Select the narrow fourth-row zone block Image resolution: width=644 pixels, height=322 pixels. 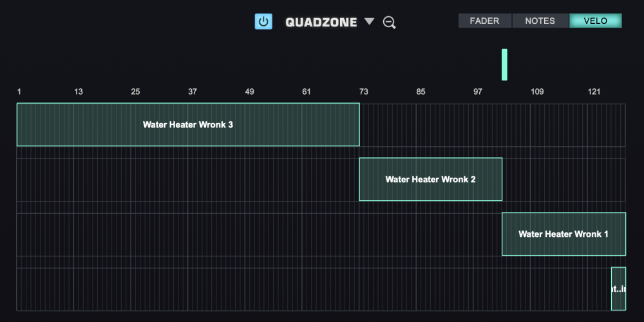(618, 289)
